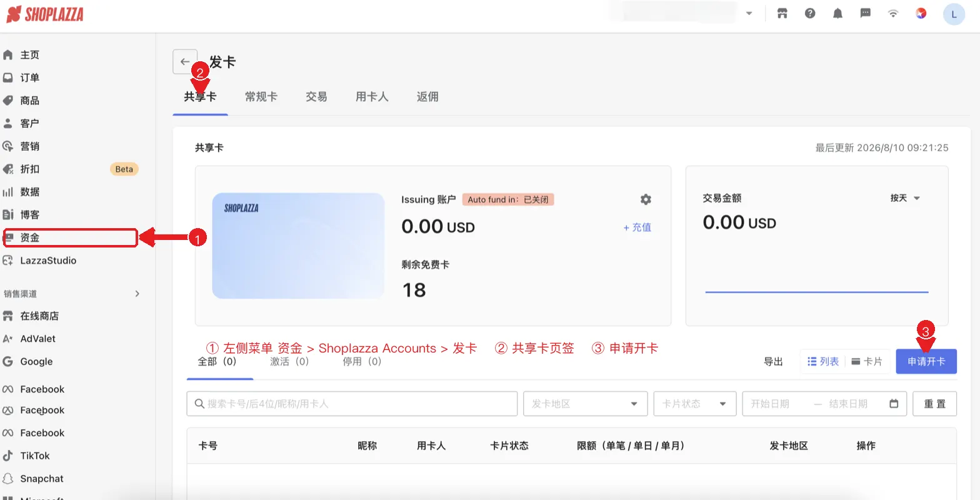Click the 卡号 column header

(x=208, y=446)
